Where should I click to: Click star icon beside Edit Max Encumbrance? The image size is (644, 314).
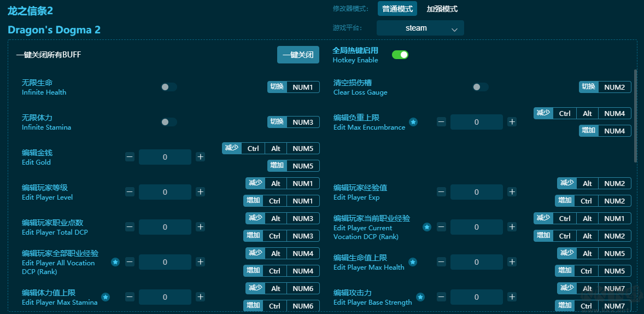coord(413,122)
